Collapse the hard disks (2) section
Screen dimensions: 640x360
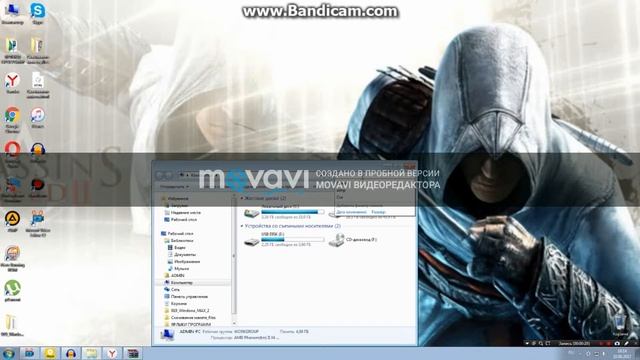[x=242, y=198]
